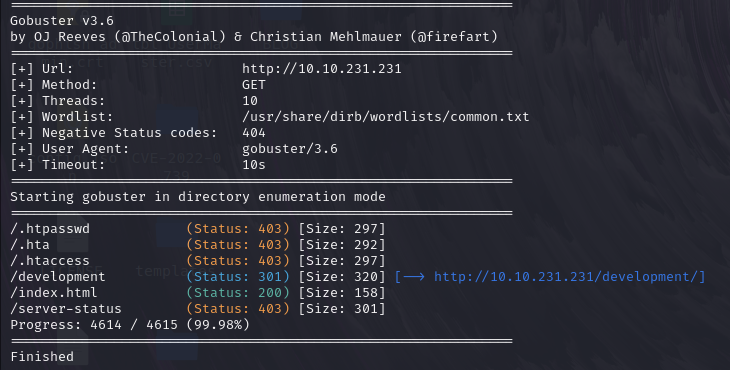730x370 pixels.
Task: Click the /.htaccess path entry
Action: 50,261
